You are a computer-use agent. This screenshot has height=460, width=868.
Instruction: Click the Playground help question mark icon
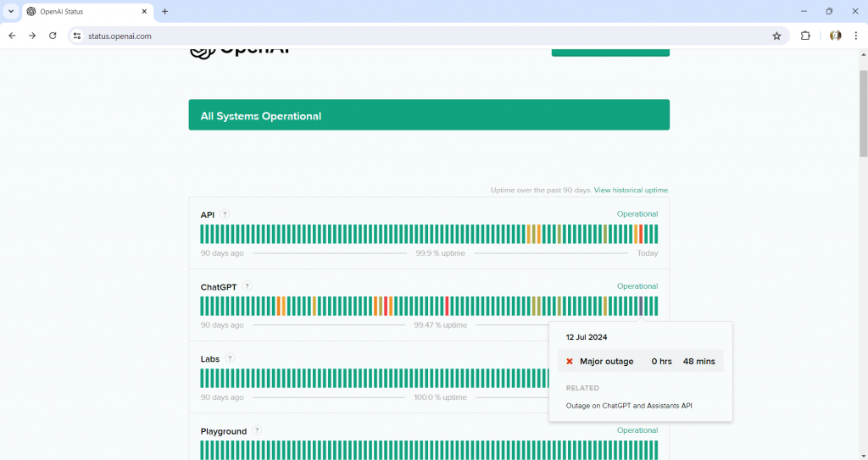257,430
